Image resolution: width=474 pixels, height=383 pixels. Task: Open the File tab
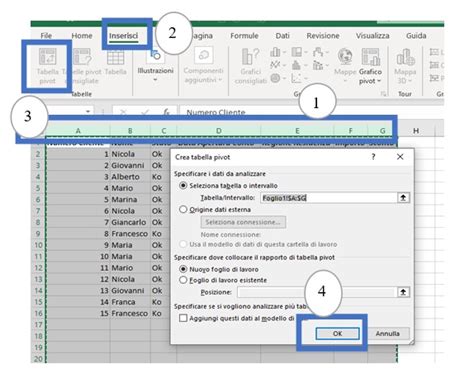pos(46,36)
